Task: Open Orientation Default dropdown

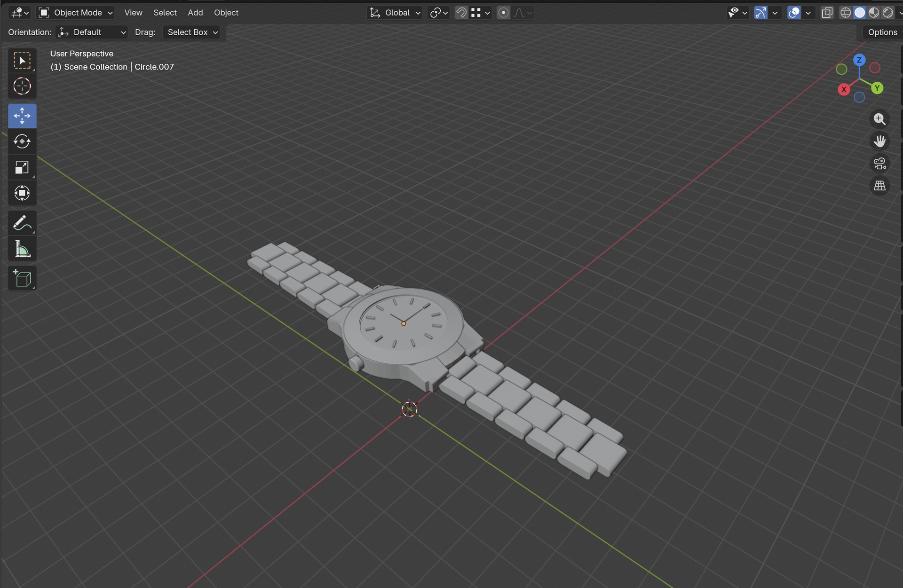Action: point(92,32)
